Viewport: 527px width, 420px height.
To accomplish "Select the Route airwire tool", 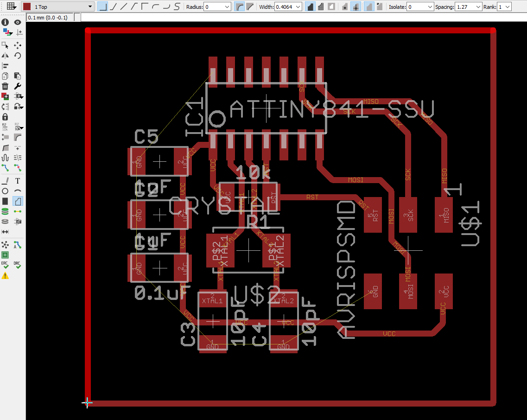I will [5, 167].
